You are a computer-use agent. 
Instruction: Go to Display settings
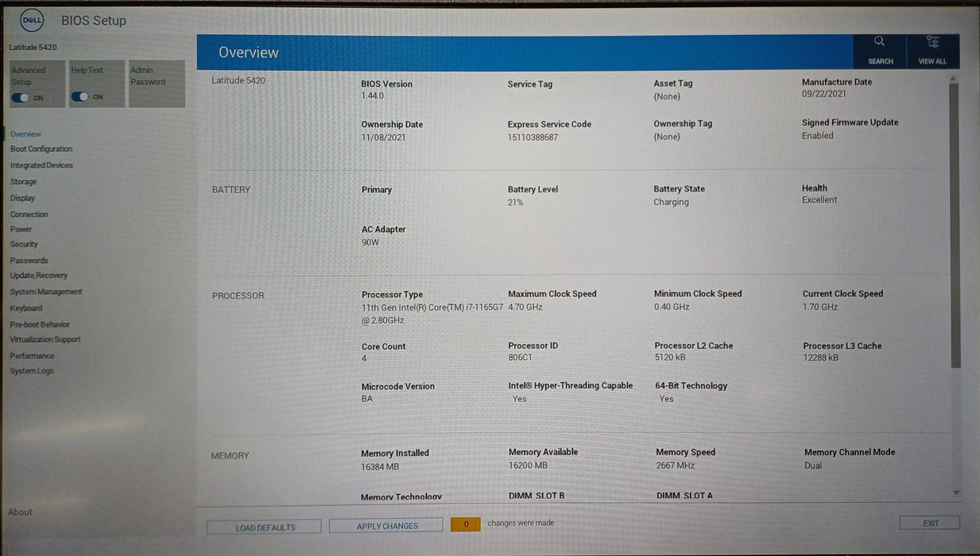click(22, 198)
